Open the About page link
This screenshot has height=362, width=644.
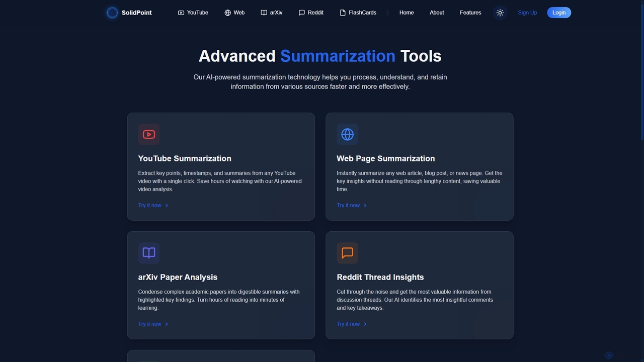437,13
